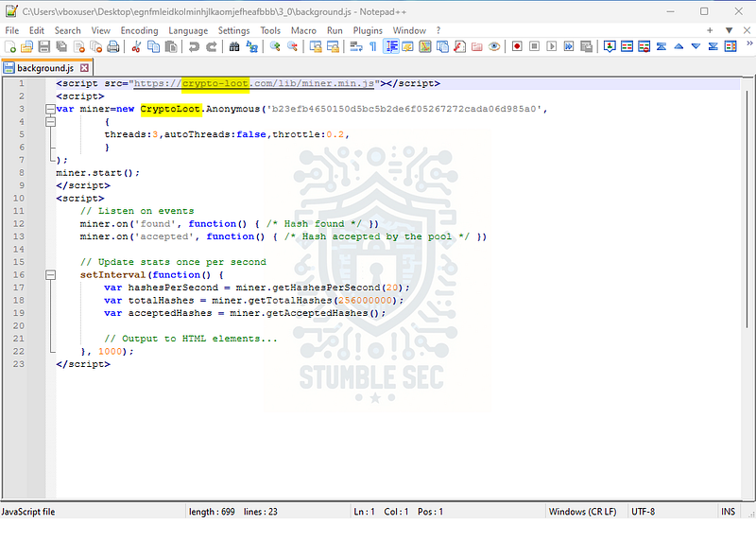This screenshot has width=756, height=541.
Task: Open the Tools menu
Action: (x=270, y=30)
